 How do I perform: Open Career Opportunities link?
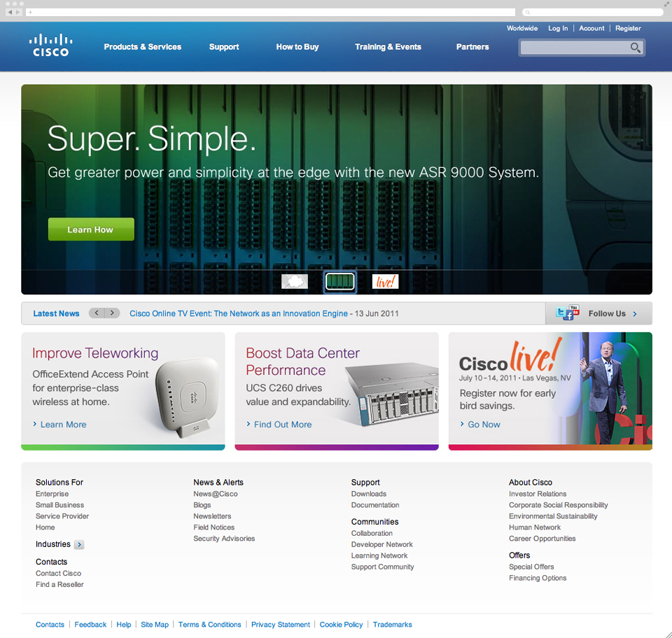(x=542, y=538)
